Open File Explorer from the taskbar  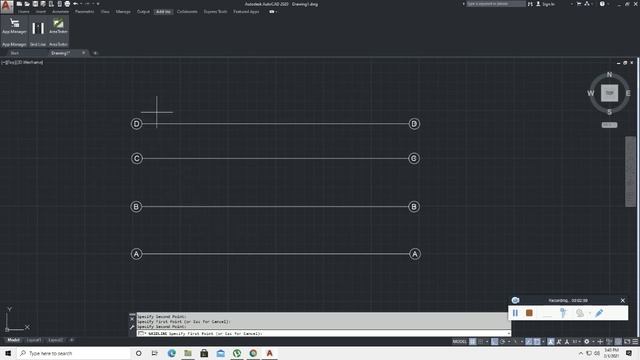[x=188, y=353]
